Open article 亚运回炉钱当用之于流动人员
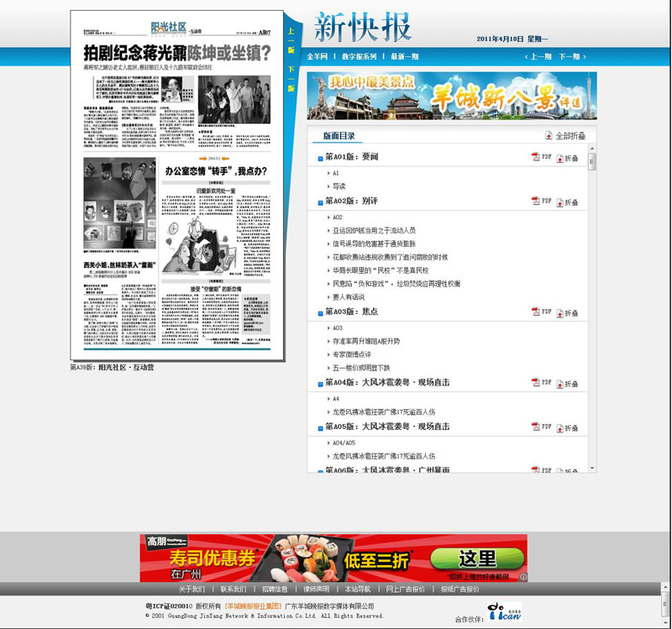This screenshot has width=672, height=629. tap(374, 230)
